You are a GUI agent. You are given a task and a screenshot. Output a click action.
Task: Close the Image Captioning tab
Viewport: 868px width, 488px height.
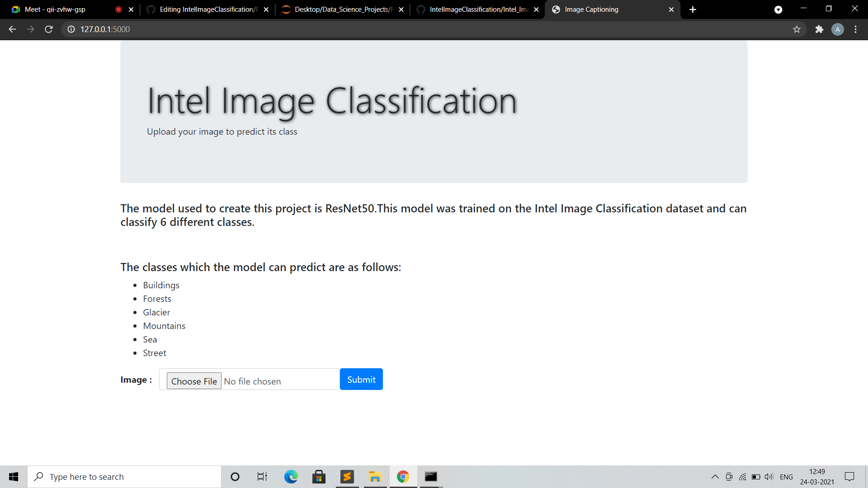(671, 9)
